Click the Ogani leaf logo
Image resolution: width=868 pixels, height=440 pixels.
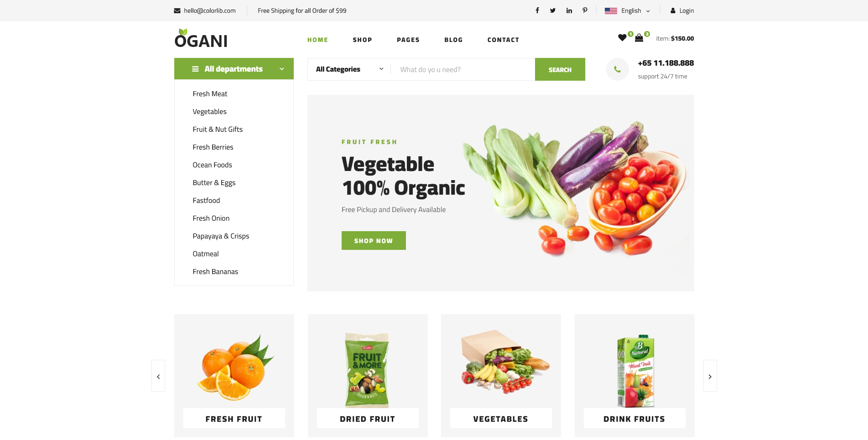coord(201,38)
